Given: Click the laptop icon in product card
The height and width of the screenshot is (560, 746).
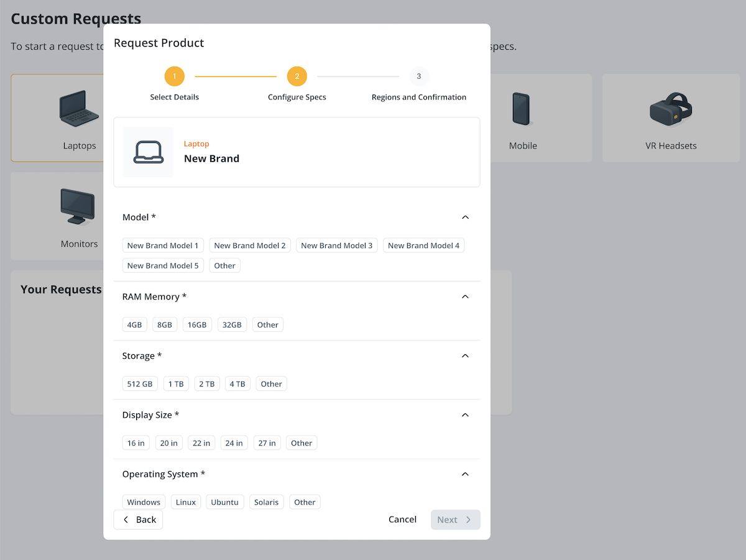Looking at the screenshot, I should (149, 152).
